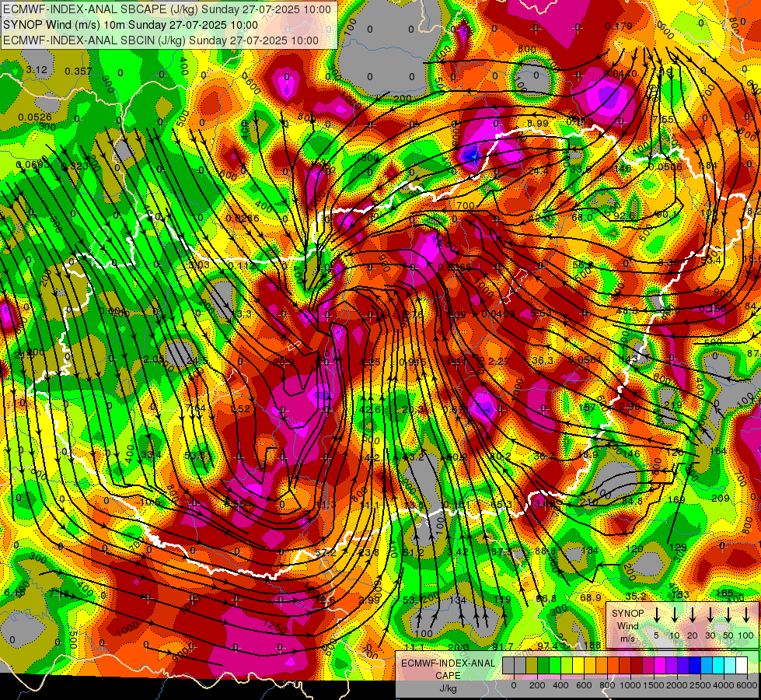Click the map value 42.6

370,410
